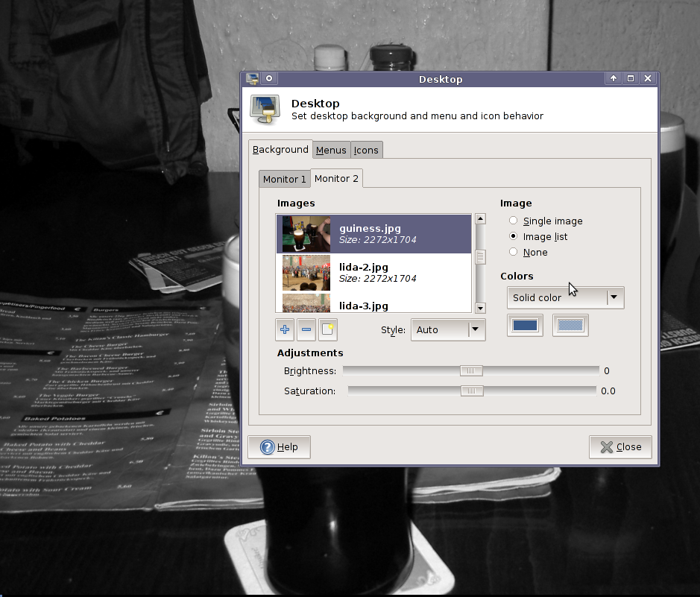Click the first blue color swatch
Viewport: 700px width, 597px height.
(525, 325)
